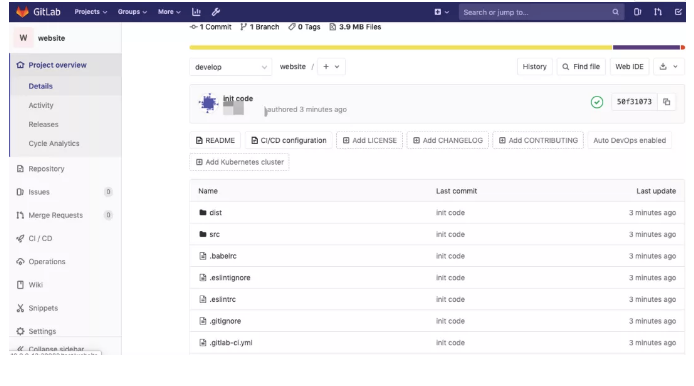
Task: Open Issues in the sidebar
Action: tap(39, 192)
